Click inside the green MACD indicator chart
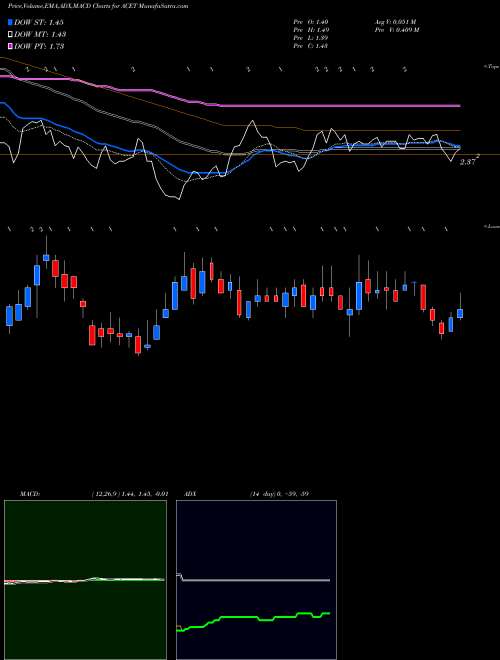Screen dimensions: 500x660 85,580
